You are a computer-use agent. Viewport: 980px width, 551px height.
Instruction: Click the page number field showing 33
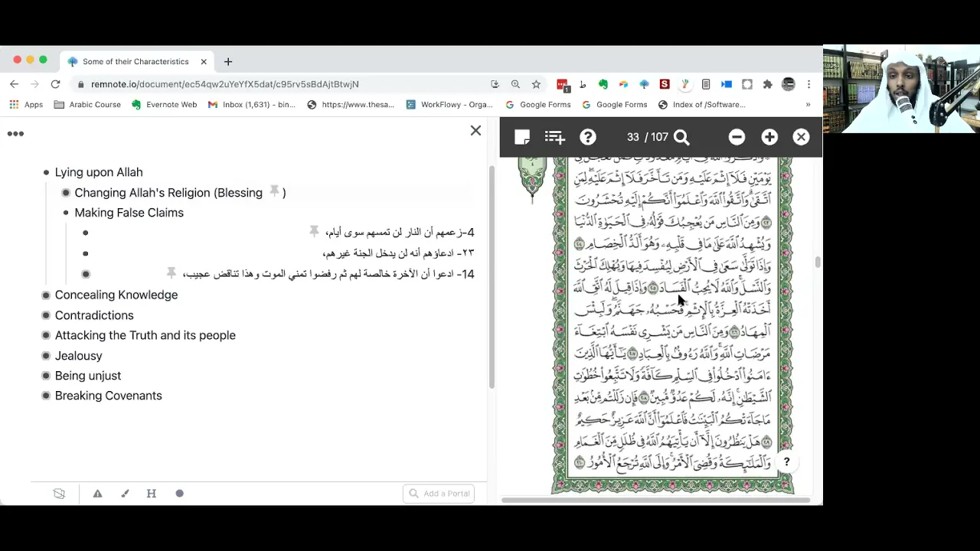pyautogui.click(x=632, y=137)
